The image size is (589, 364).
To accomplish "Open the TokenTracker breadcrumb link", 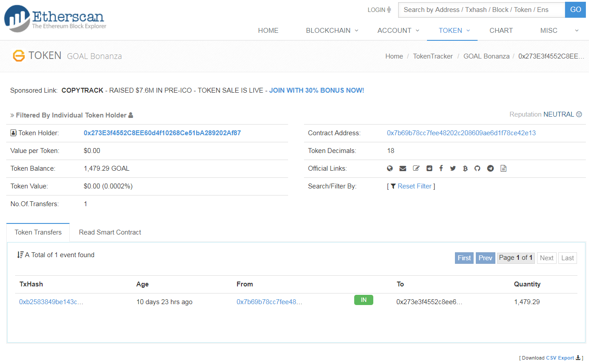I will (433, 56).
